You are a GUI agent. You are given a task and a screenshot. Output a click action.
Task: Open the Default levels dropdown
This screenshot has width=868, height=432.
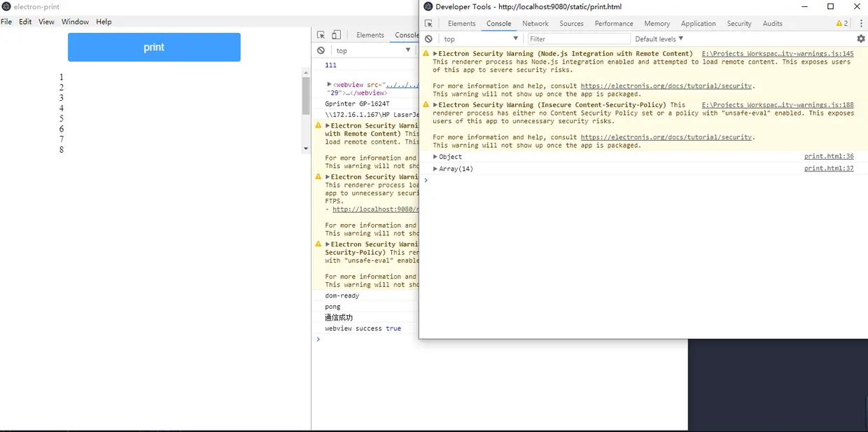pos(659,39)
